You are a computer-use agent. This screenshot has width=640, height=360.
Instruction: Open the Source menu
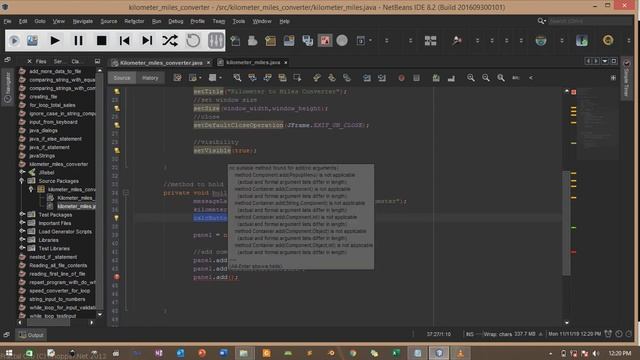click(109, 21)
